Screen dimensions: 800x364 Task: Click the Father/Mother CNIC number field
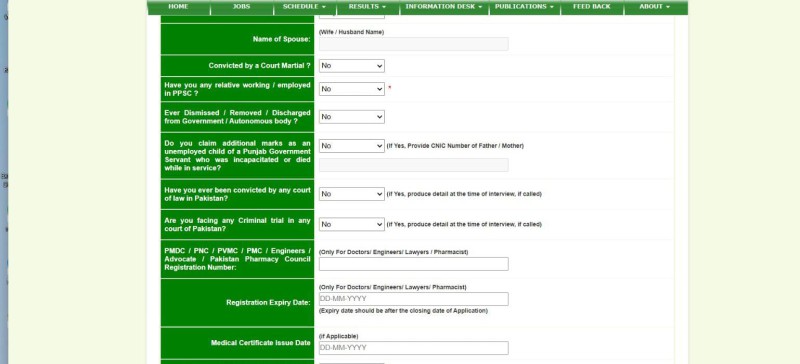pos(414,165)
